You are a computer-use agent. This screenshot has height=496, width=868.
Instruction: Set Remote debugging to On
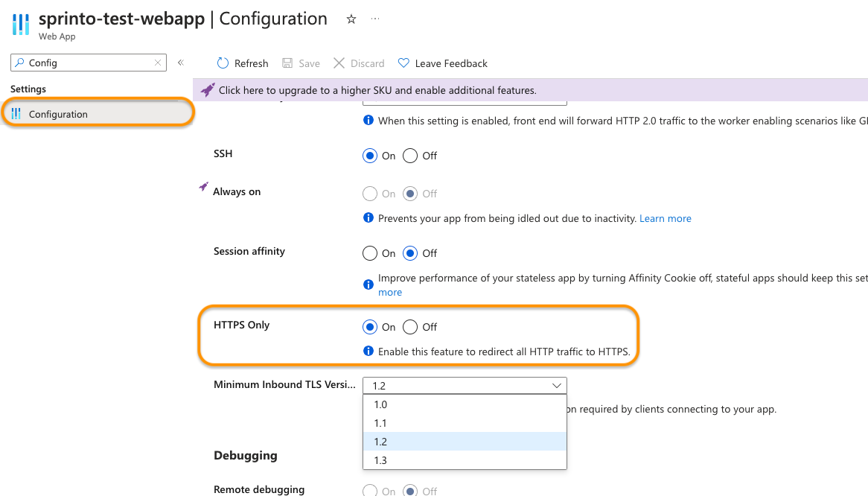370,491
